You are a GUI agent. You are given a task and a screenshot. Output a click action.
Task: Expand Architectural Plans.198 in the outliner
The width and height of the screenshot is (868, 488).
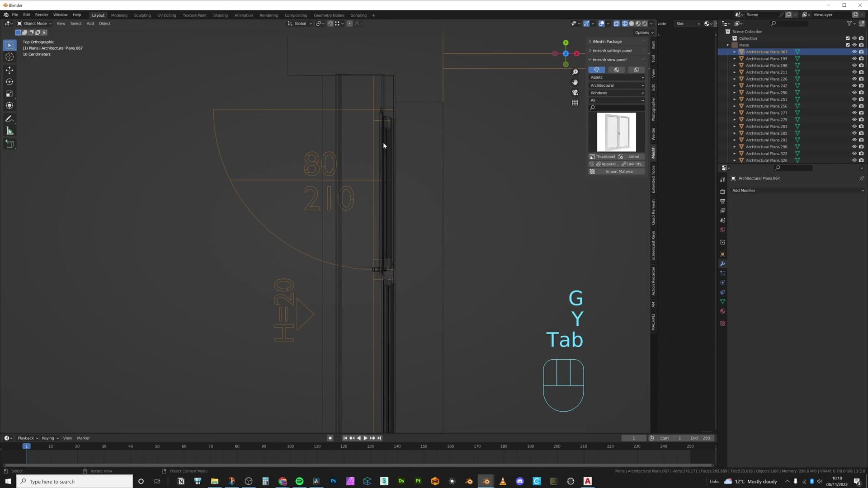pos(735,66)
